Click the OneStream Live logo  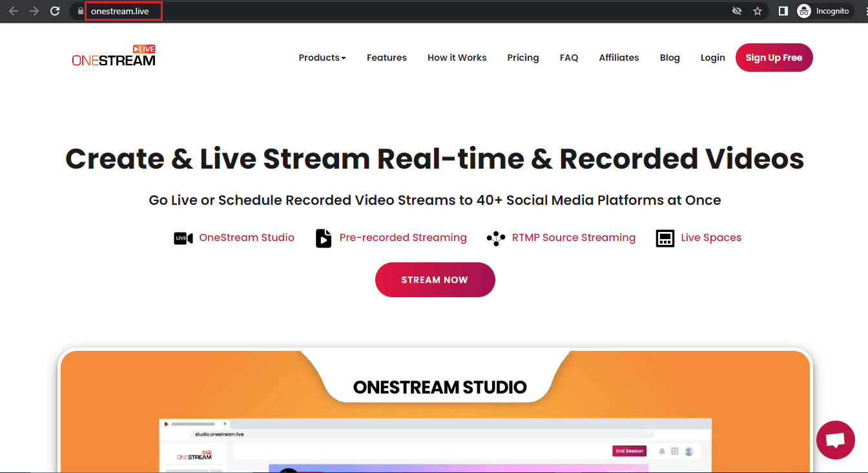coord(114,56)
